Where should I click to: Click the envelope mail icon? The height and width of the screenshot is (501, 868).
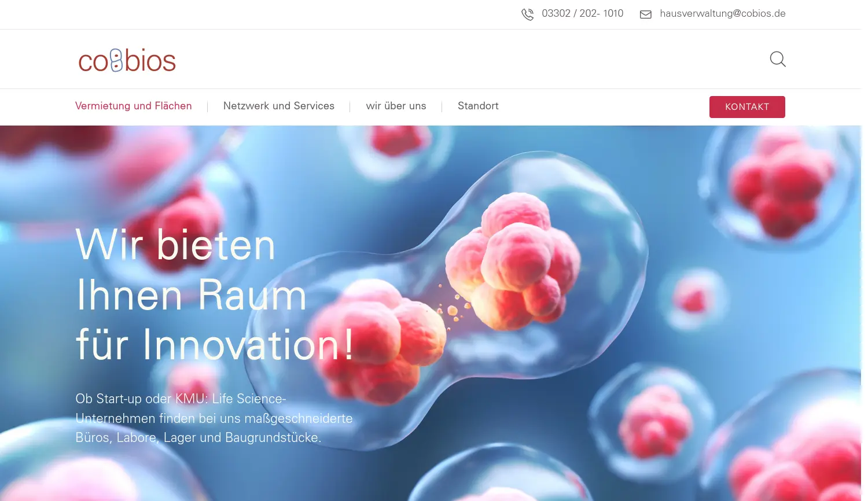646,14
